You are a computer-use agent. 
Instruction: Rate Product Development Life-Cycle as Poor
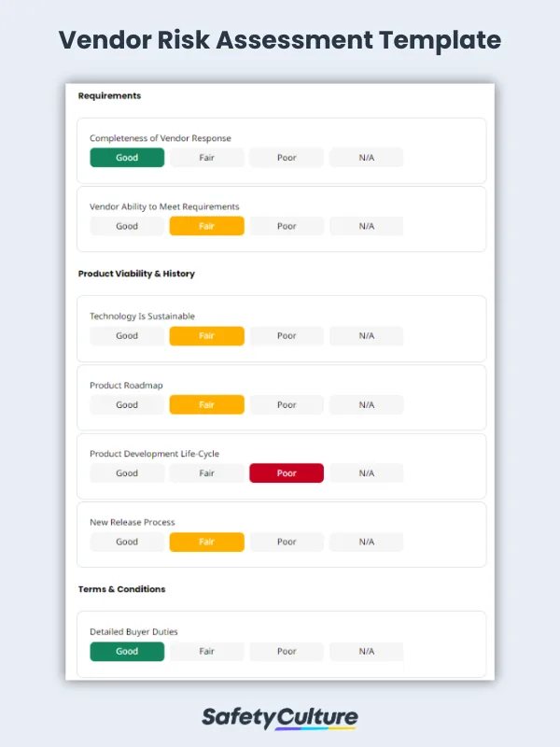tap(286, 472)
